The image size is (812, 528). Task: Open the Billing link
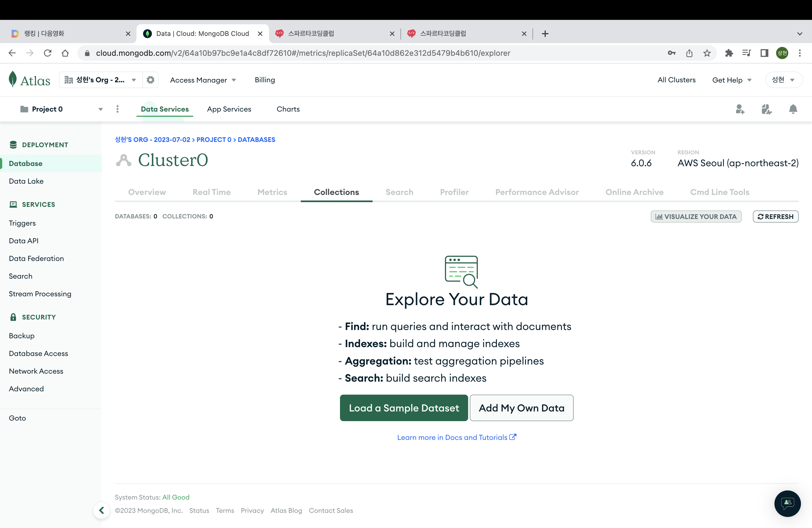tap(265, 80)
